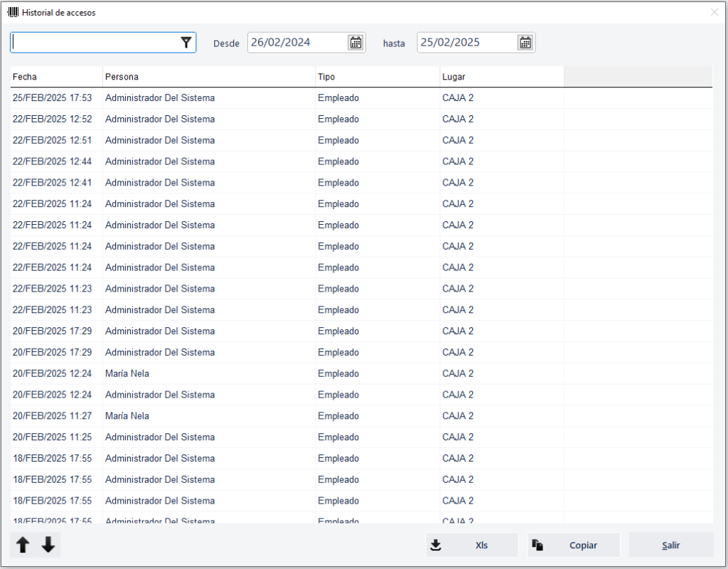The width and height of the screenshot is (728, 569).
Task: Sort by the Fecha column header
Action: coord(56,77)
